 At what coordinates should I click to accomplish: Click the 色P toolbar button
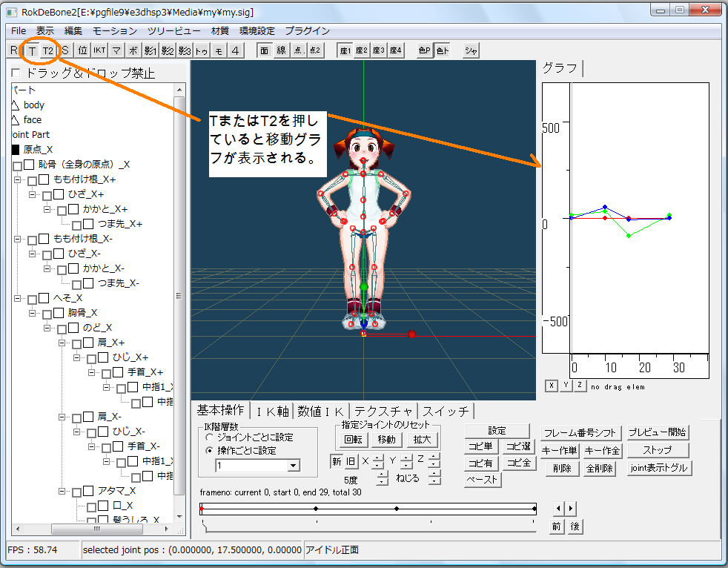[424, 50]
